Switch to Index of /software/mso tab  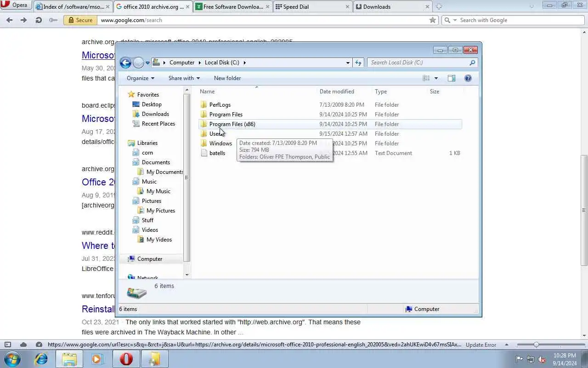pyautogui.click(x=73, y=6)
